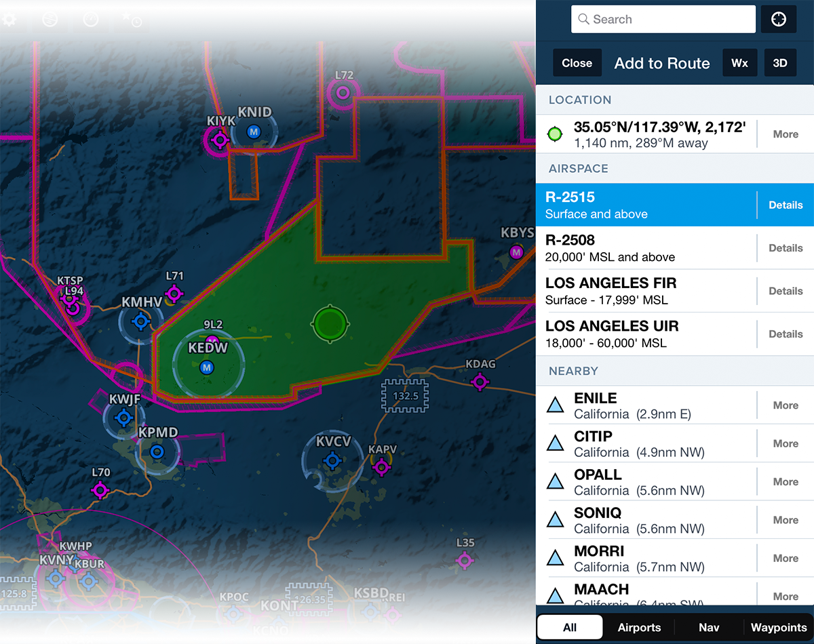Expand More options for ENILE waypoint

click(x=785, y=405)
